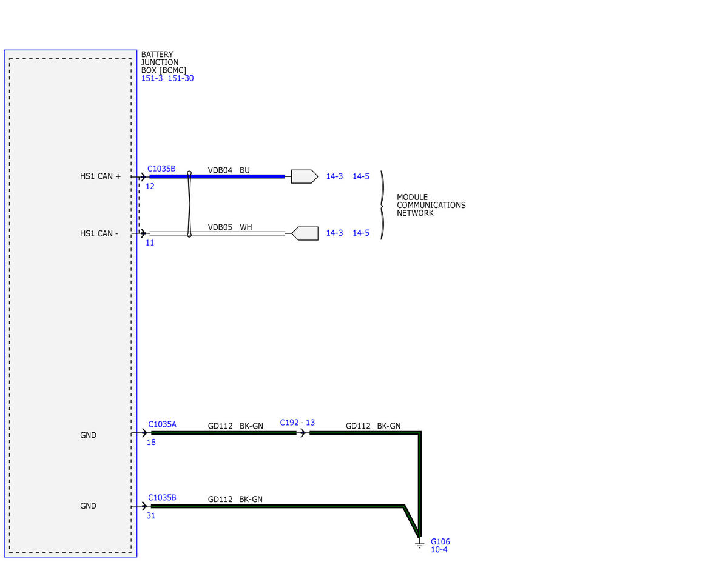Click the C1035B label on lower GND line

[x=162, y=498]
